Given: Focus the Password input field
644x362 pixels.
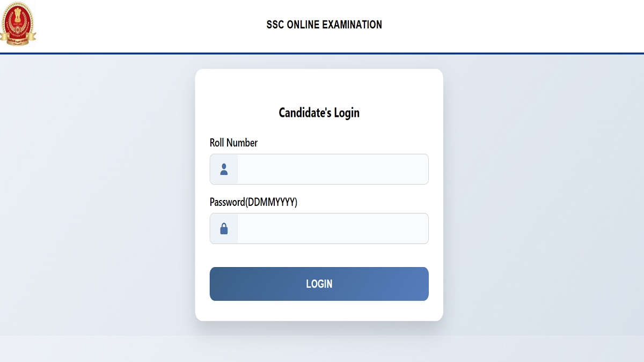Looking at the screenshot, I should coord(333,228).
